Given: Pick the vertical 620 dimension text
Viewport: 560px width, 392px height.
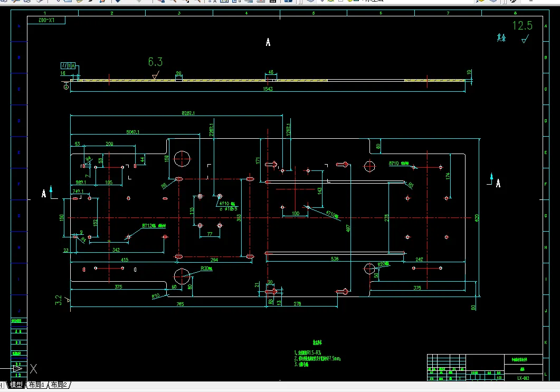Looking at the screenshot, I should point(477,217).
